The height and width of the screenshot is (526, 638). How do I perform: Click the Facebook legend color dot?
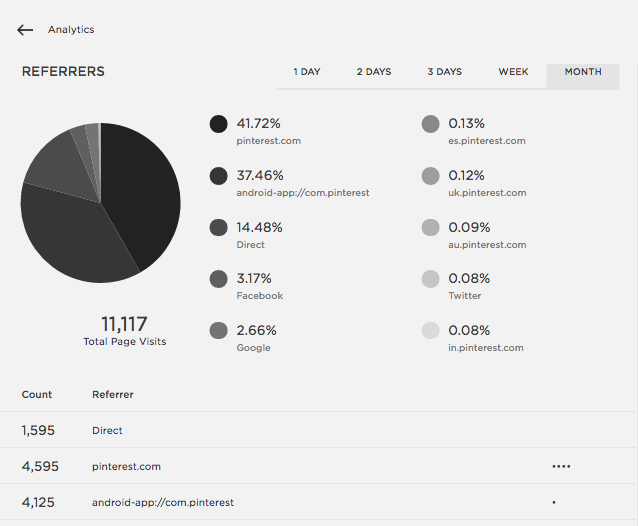[x=218, y=279]
